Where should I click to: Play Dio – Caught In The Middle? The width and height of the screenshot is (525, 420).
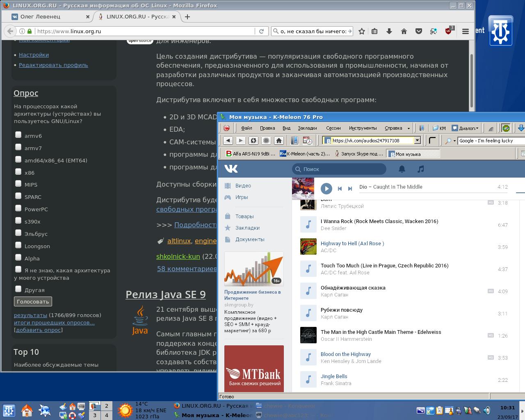[x=326, y=189]
